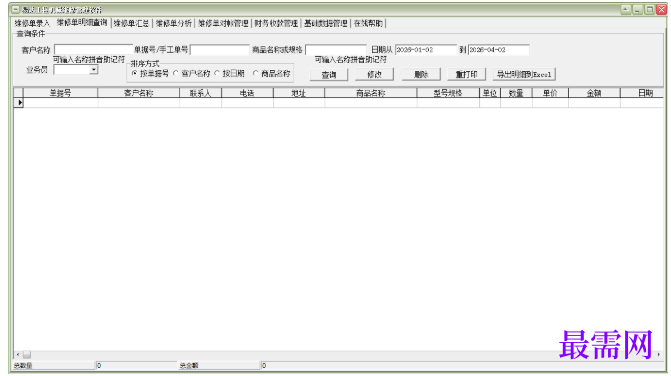The width and height of the screenshot is (671, 376).
Task: Click the 日期从 start date field
Action: 426,50
